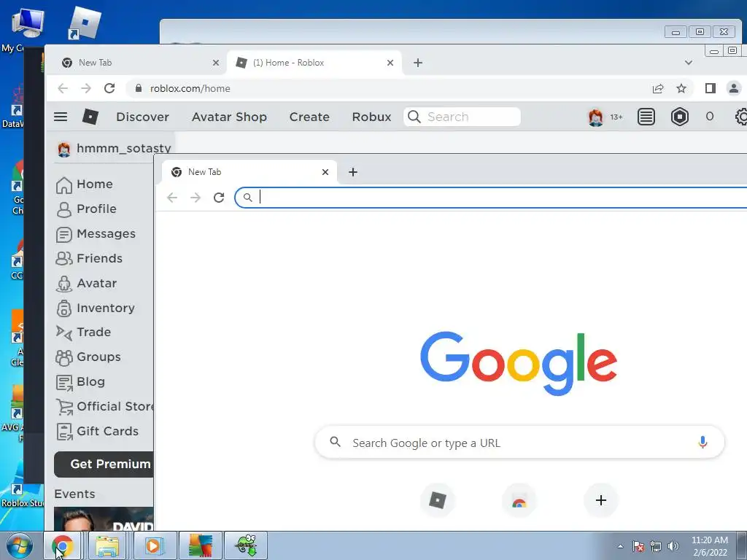The image size is (747, 560).
Task: Bookmark roblox.com with the star icon
Action: tap(681, 88)
